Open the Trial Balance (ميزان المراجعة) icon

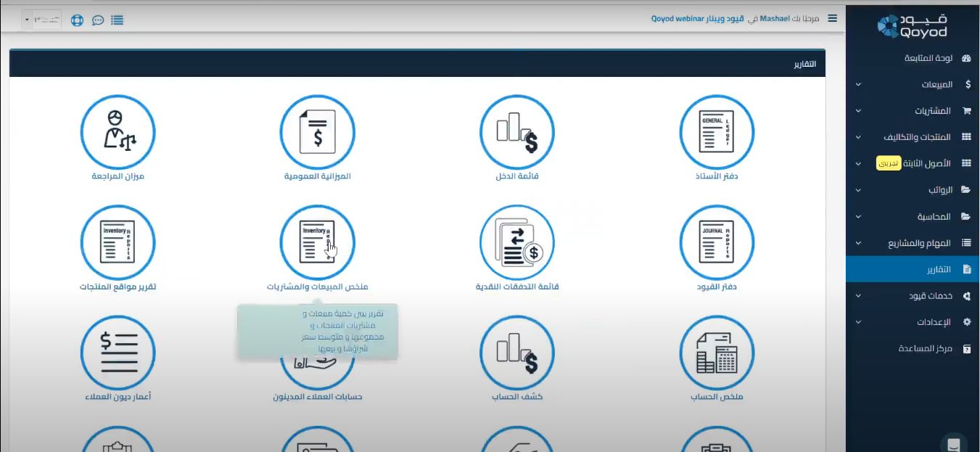point(118,132)
